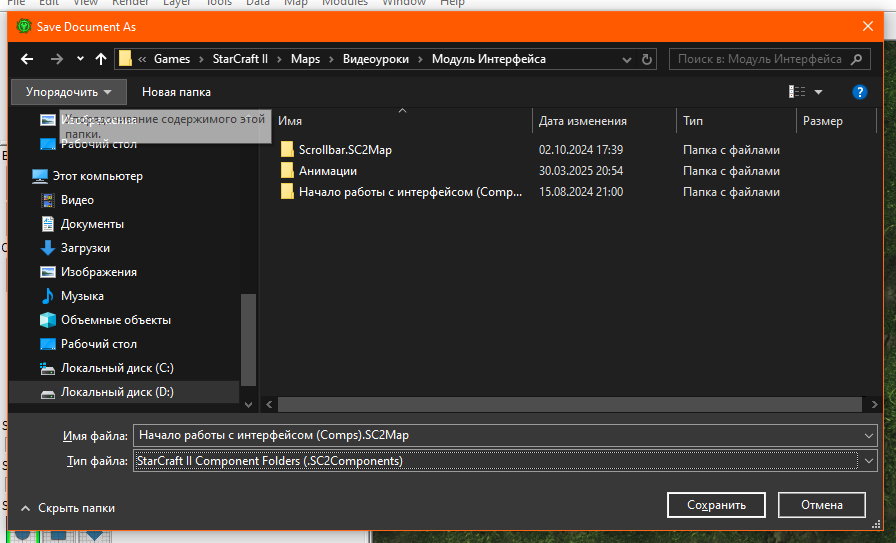This screenshot has width=896, height=543.
Task: Click the Отмена button
Action: (822, 505)
